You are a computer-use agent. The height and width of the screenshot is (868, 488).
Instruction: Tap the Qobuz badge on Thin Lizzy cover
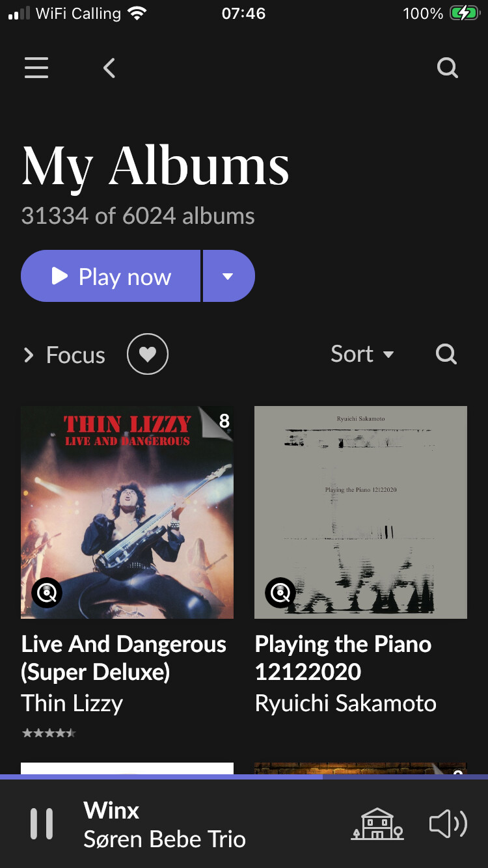pyautogui.click(x=47, y=593)
